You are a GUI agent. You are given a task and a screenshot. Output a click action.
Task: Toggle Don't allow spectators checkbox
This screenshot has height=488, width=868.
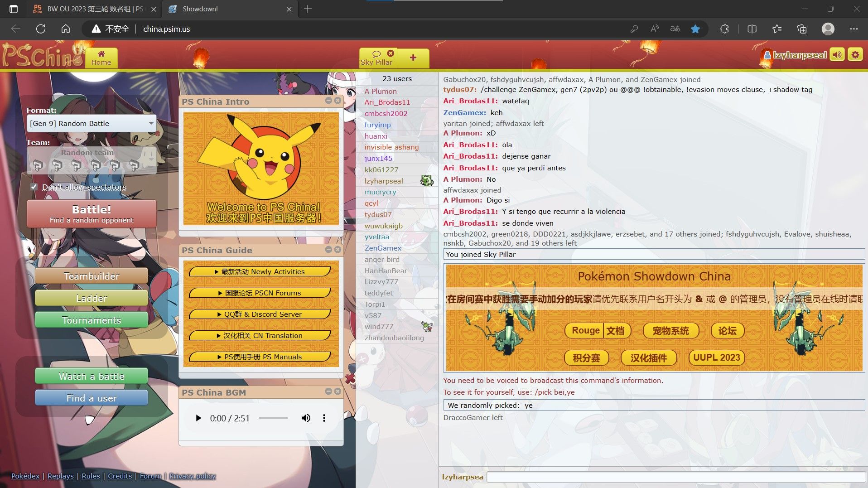pos(34,187)
